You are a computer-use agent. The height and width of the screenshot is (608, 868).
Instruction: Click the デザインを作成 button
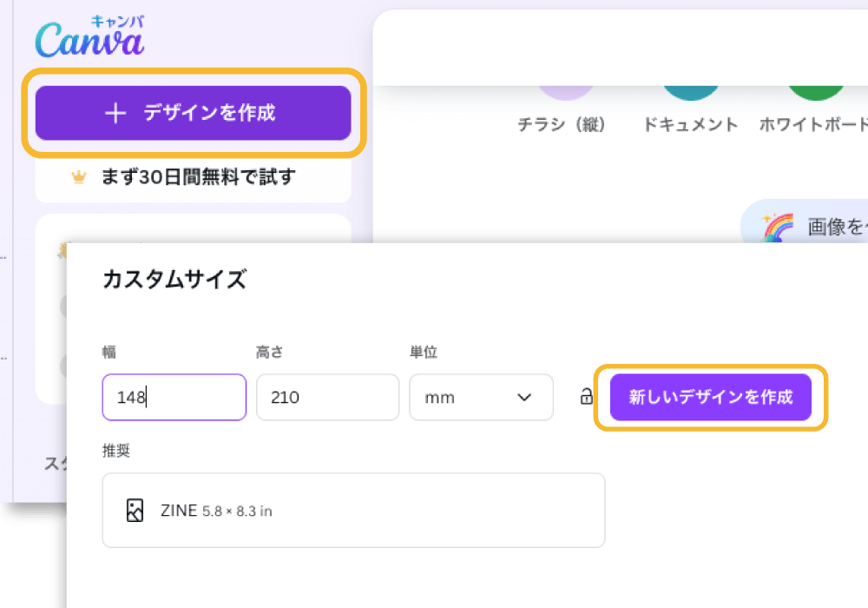pyautogui.click(x=193, y=113)
